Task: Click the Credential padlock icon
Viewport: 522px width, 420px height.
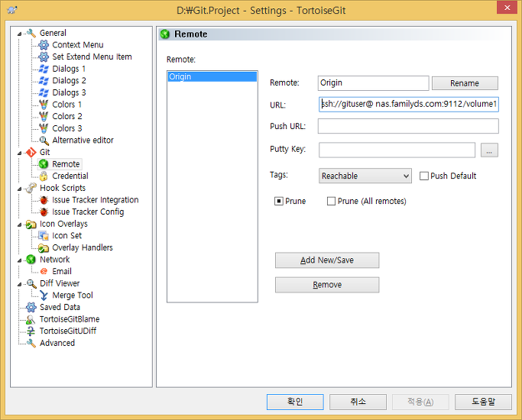Action: [x=44, y=176]
